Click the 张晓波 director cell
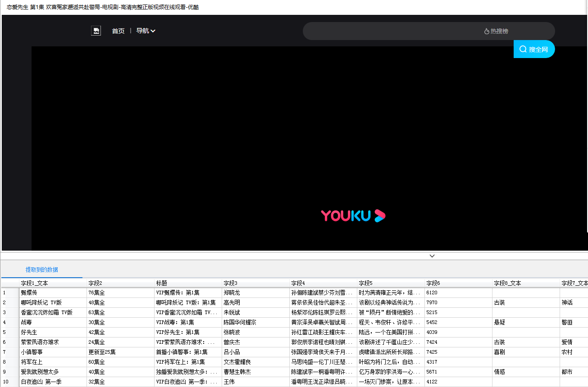The height and width of the screenshot is (387, 588). coord(256,332)
